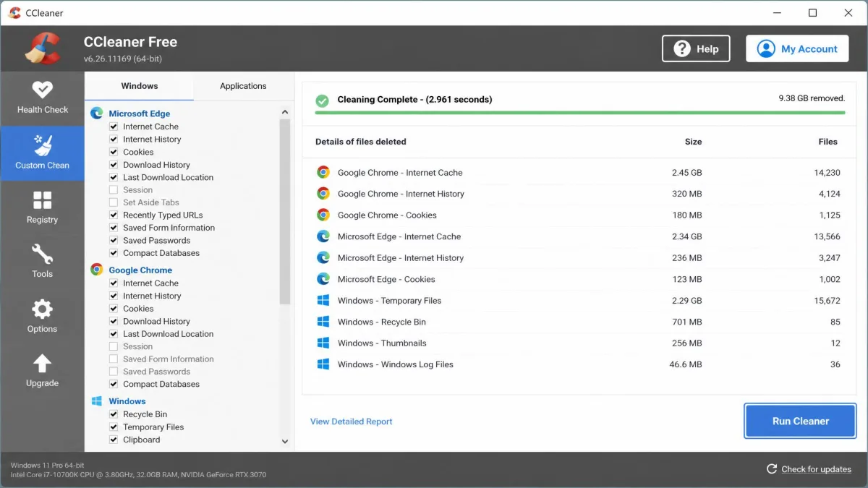
Task: Click the Windows group logo icon
Action: [x=96, y=401]
